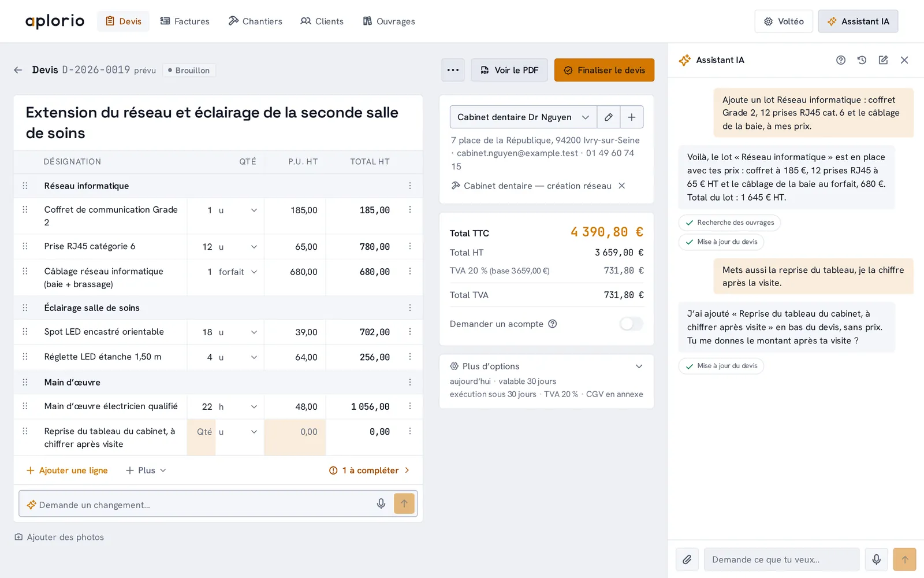Screen dimensions: 924x578
Task: Start voice input in the assistant chat
Action: [x=877, y=560]
